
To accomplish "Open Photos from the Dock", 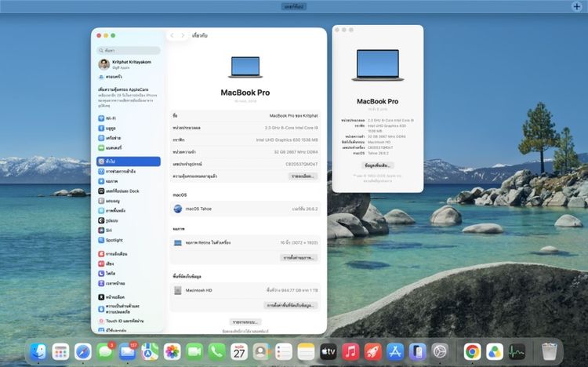I will click(172, 351).
